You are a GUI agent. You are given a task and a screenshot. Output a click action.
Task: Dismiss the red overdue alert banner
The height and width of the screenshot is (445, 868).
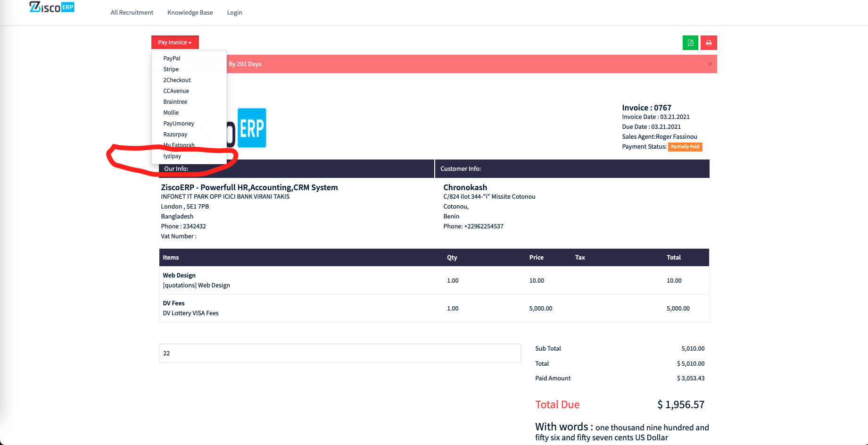[710, 64]
